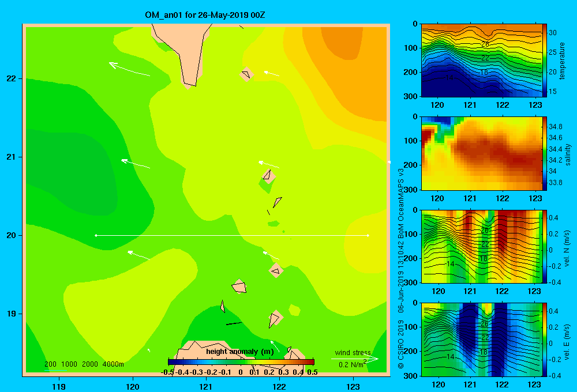The width and height of the screenshot is (577, 392).
Task: Click the longitude label 122 on the main map
Action: pos(279,387)
